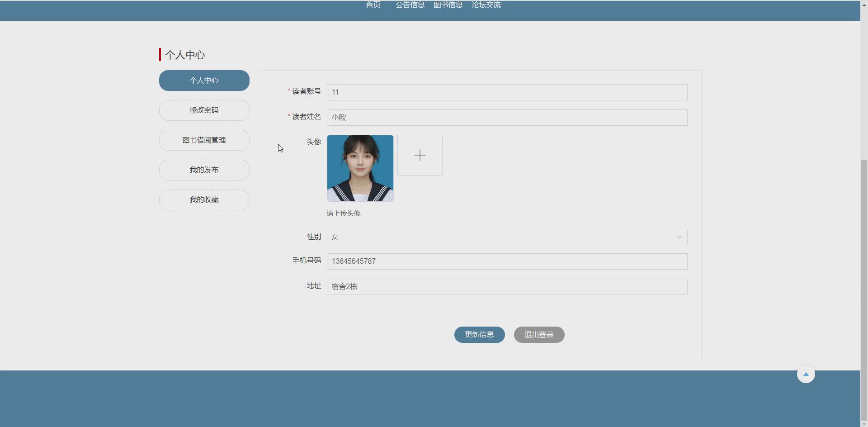Navigate to 首页 in the top menu

point(372,5)
